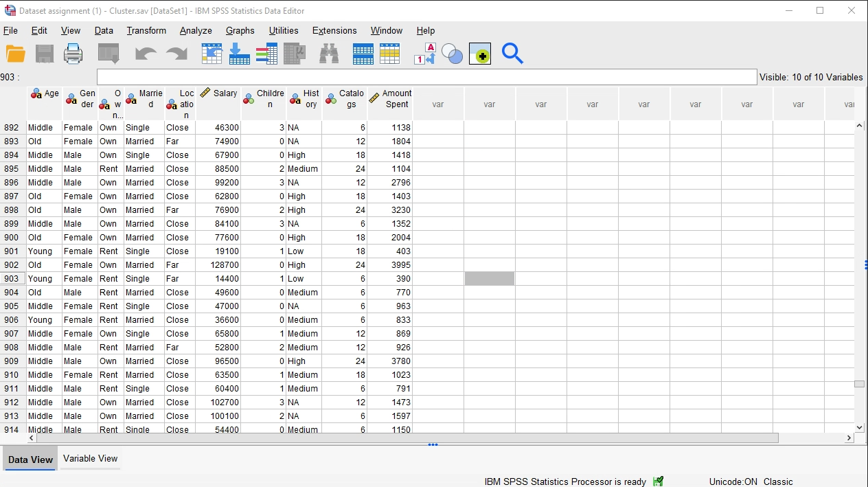The image size is (868, 487).
Task: Click the Undo toolbar arrow
Action: [141, 53]
